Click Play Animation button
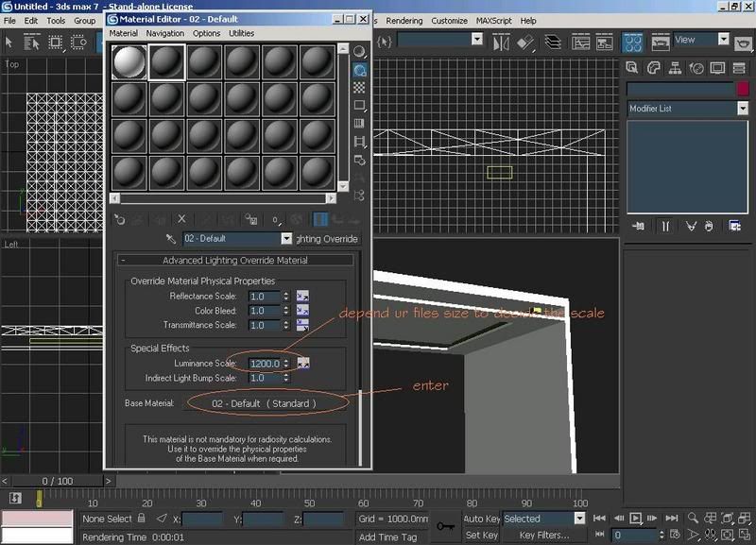This screenshot has width=756, height=545. pos(636,519)
